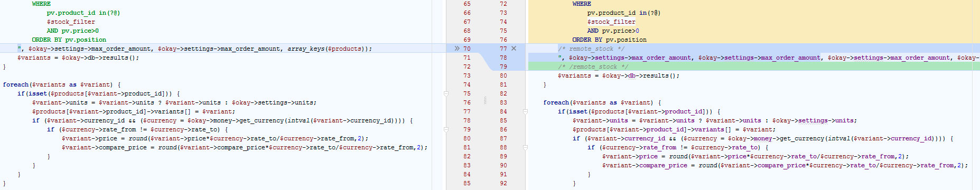Select line number 92 in the right gutter
The height and width of the screenshot is (190, 980).
503,183
